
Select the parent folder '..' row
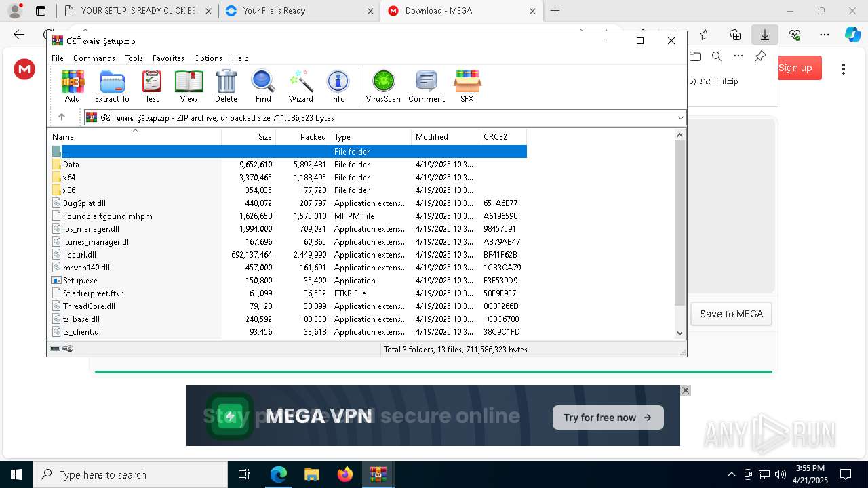[x=288, y=152]
